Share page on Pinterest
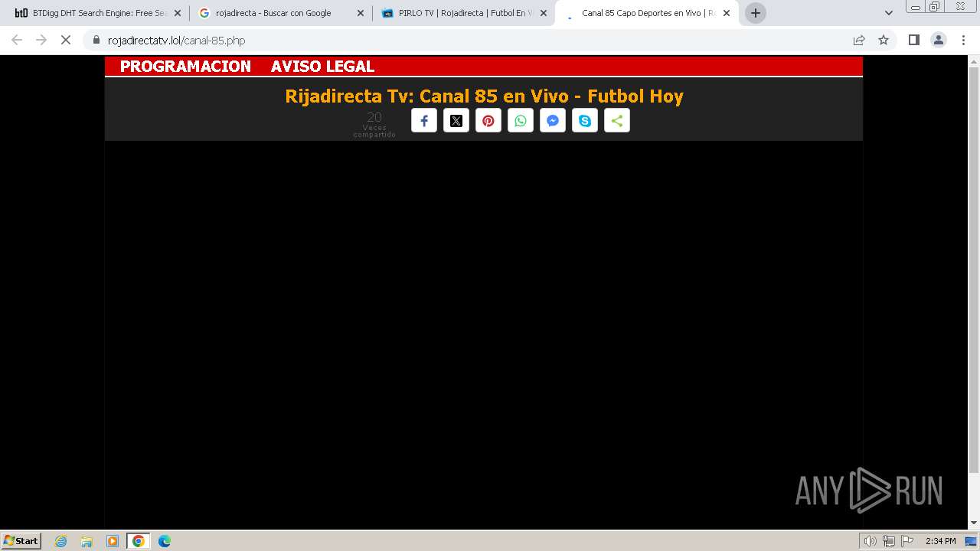 488,121
